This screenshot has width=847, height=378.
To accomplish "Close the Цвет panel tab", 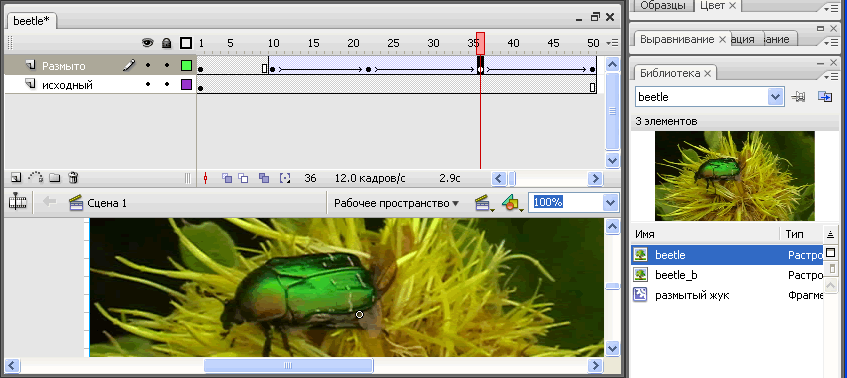I will point(732,5).
